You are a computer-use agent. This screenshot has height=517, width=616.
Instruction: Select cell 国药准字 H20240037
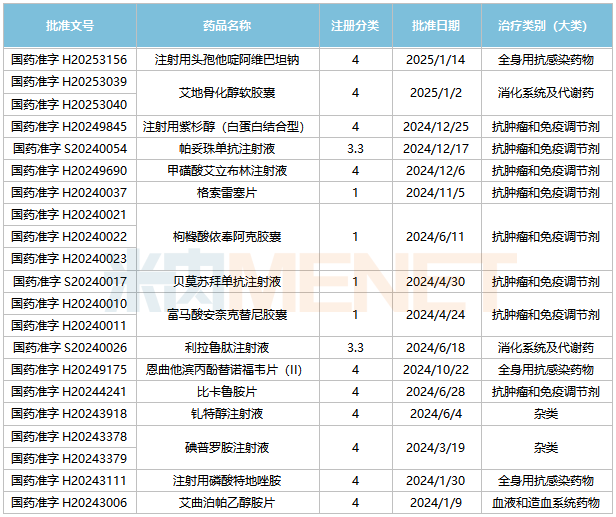point(69,192)
